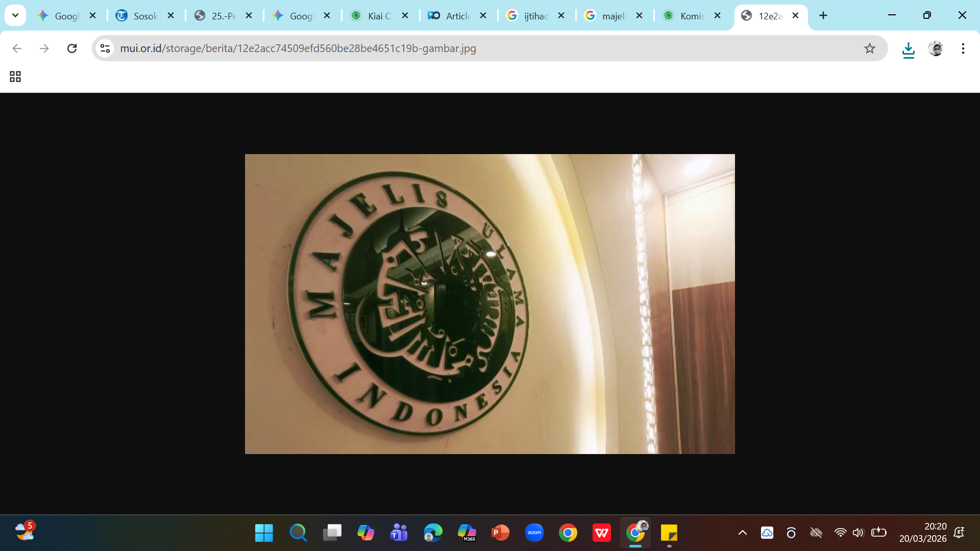Open battery status flyout
The image size is (980, 551).
tap(879, 533)
